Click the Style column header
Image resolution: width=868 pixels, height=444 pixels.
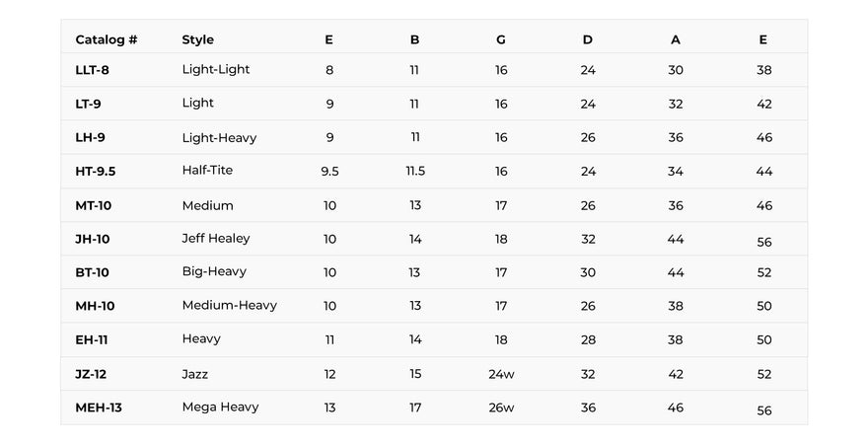click(197, 39)
